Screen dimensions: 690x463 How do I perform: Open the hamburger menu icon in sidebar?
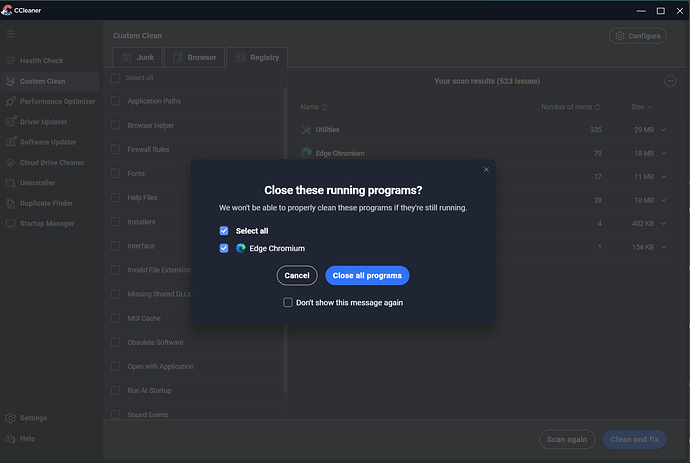(11, 34)
